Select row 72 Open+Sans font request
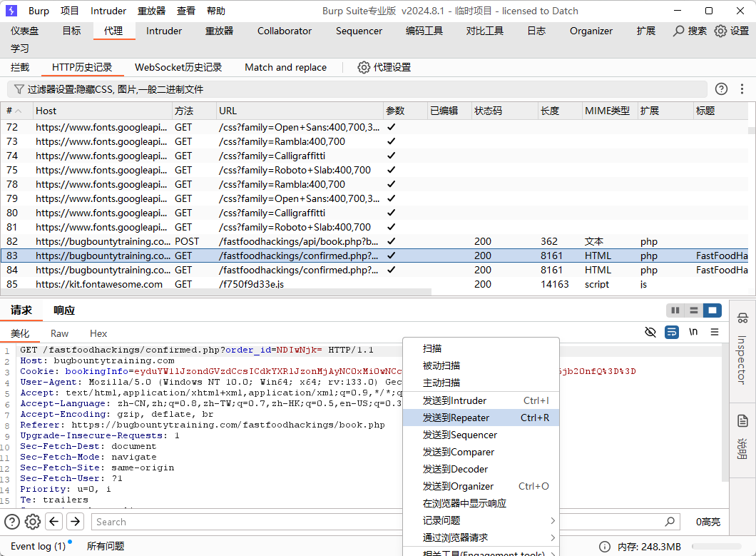Viewport: 756px width, 556px height. (374, 128)
